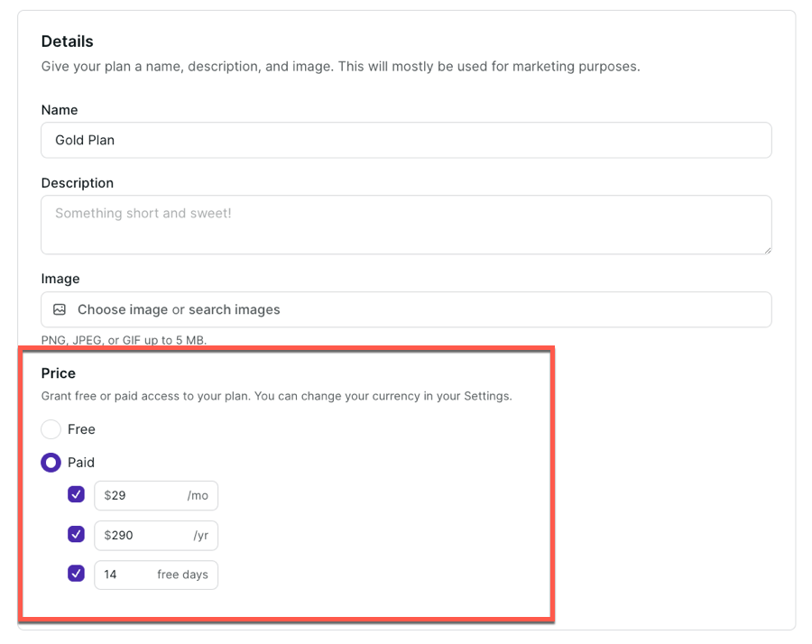Viewport: 812px width, 644px height.
Task: Click the "Details" section heading
Action: coord(68,41)
